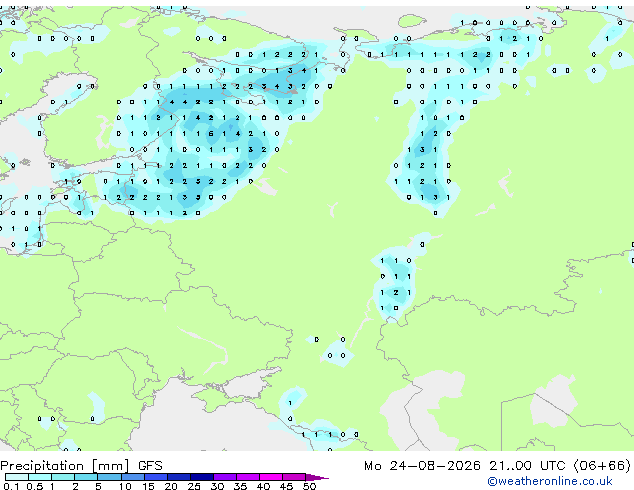Click the 'GFS' model label
The image size is (634, 490).
(150, 466)
